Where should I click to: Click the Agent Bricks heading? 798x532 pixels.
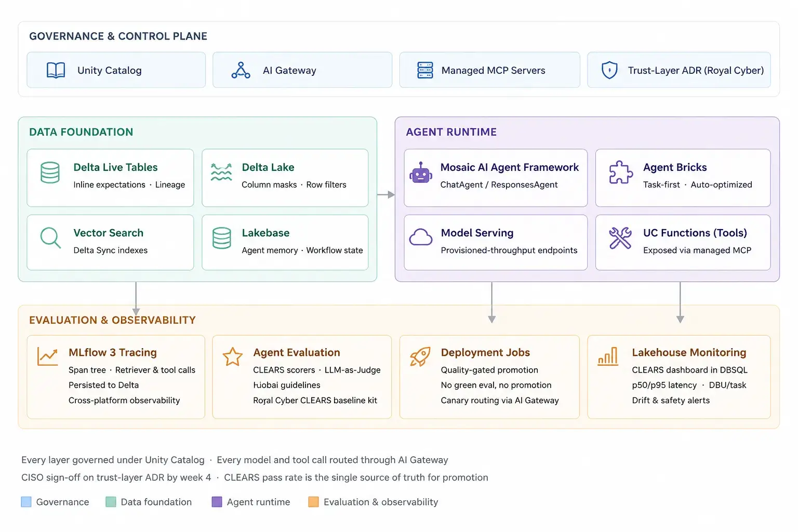(x=675, y=167)
